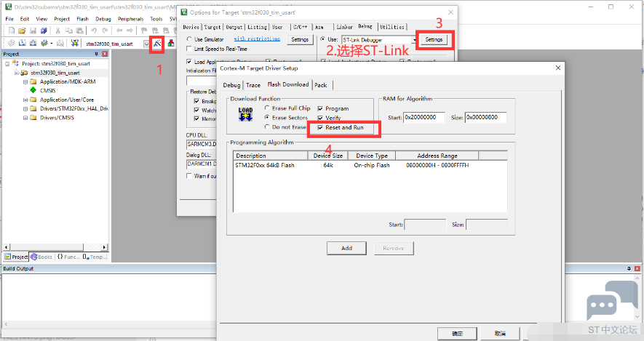Click Settings button next to Use Simulator
Image resolution: width=644 pixels, height=341 pixels.
click(300, 39)
